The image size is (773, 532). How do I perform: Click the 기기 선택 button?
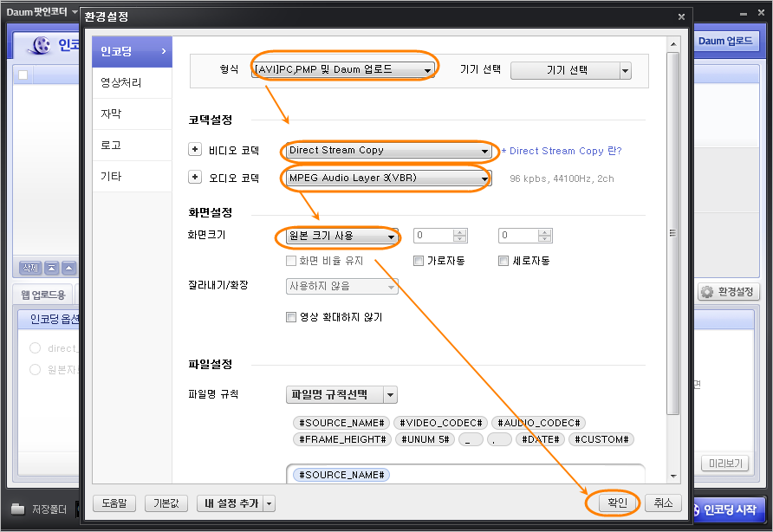click(566, 70)
